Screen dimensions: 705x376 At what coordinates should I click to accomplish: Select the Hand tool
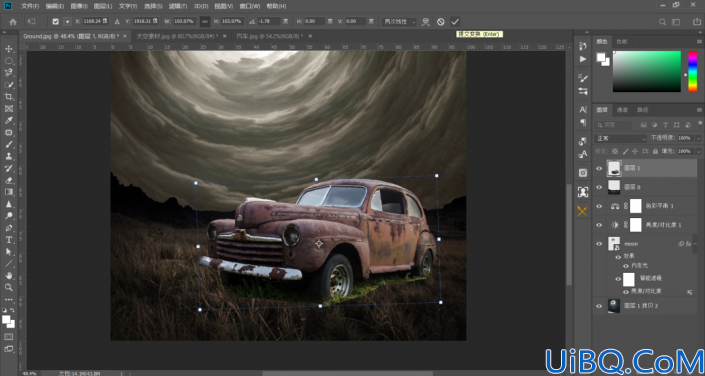coord(9,275)
